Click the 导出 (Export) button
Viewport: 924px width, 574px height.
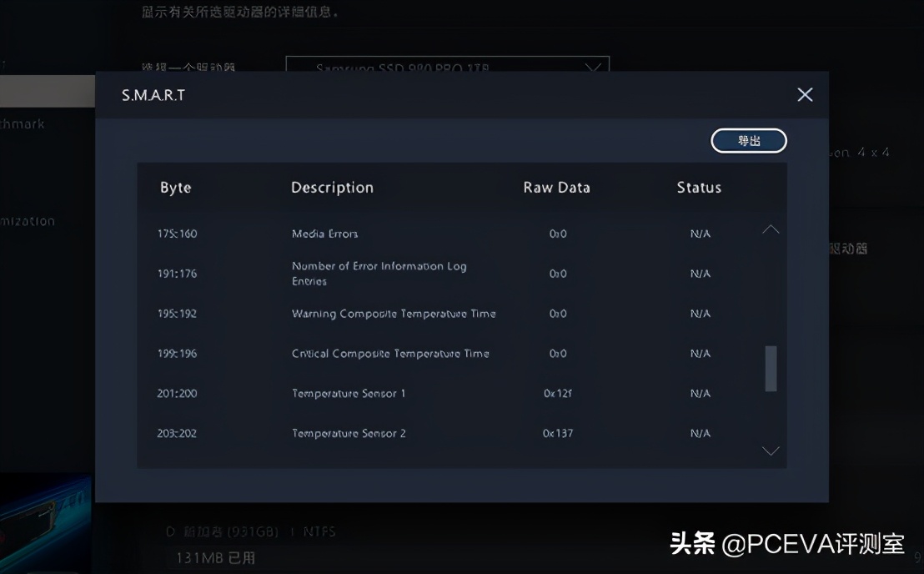pos(748,140)
